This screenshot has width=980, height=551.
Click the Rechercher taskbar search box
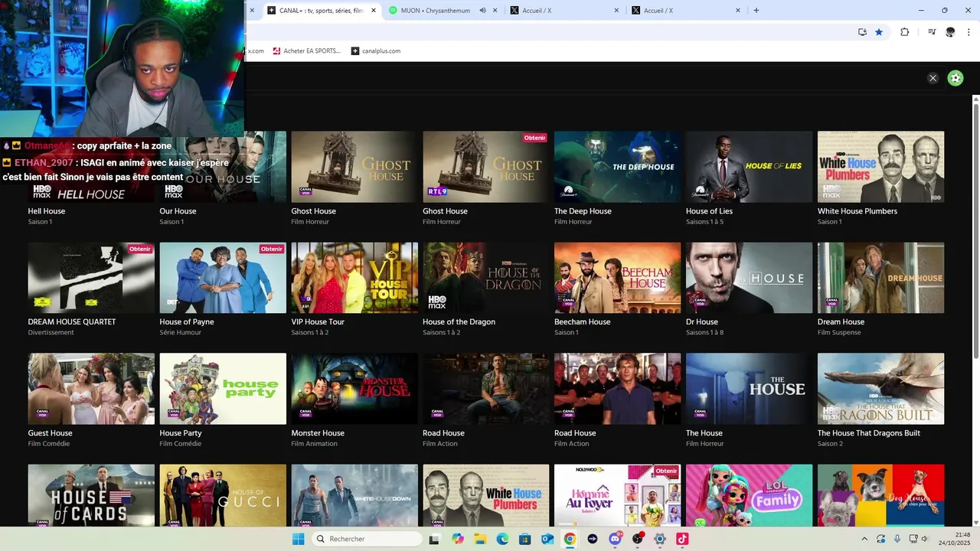pos(367,539)
